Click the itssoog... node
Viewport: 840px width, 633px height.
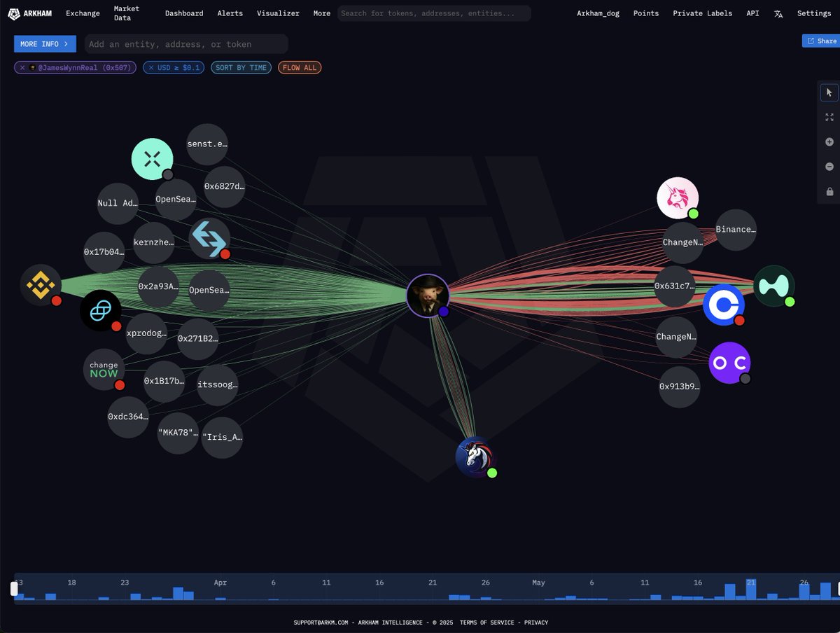pyautogui.click(x=218, y=384)
